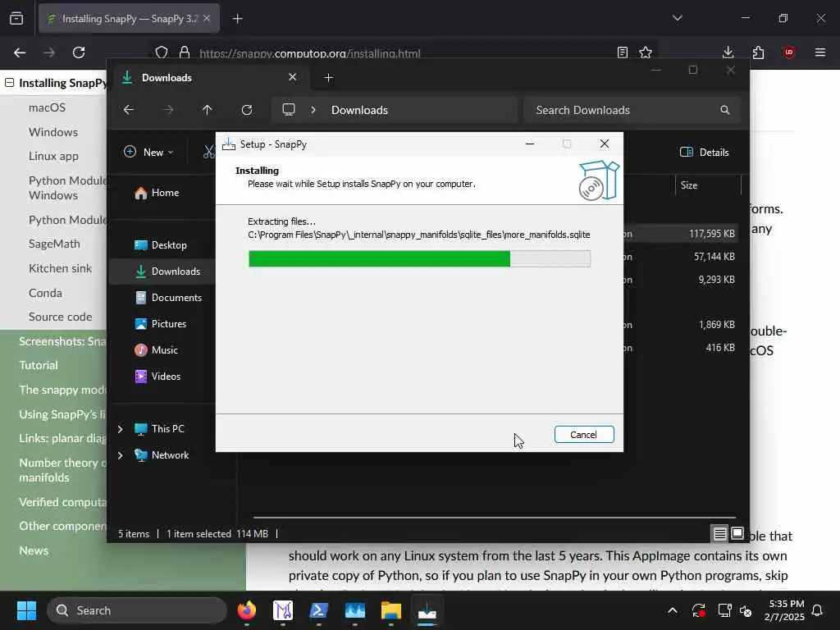840x630 pixels.
Task: Open Firefox from the taskbar
Action: tap(247, 610)
